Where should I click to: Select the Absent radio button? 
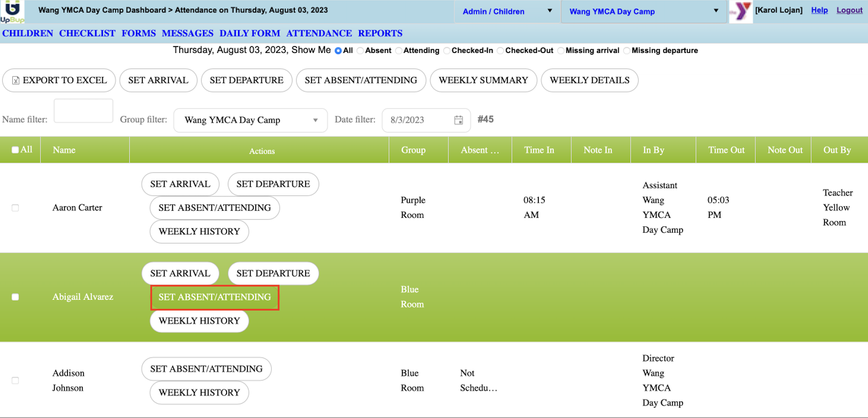[x=361, y=51]
